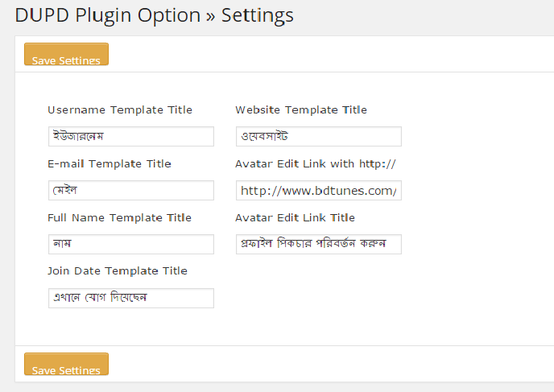The image size is (554, 392).
Task: Click the "Username Template Title" label
Action: tap(120, 110)
